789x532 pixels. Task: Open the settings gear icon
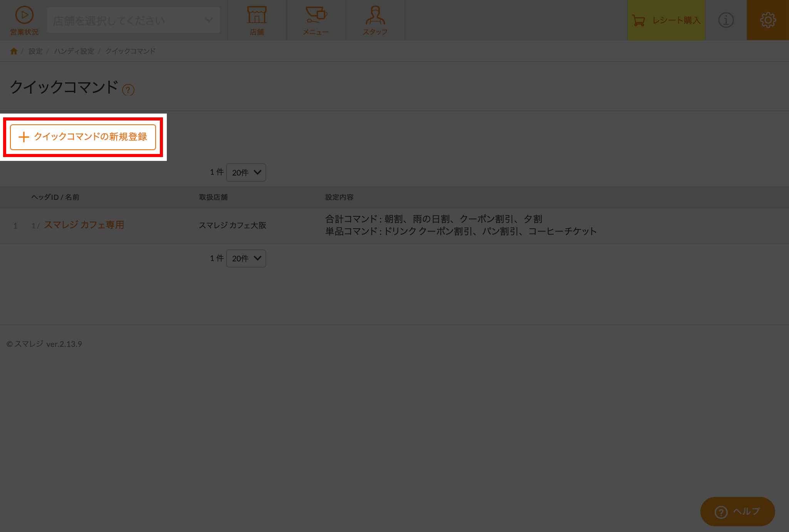coord(768,20)
